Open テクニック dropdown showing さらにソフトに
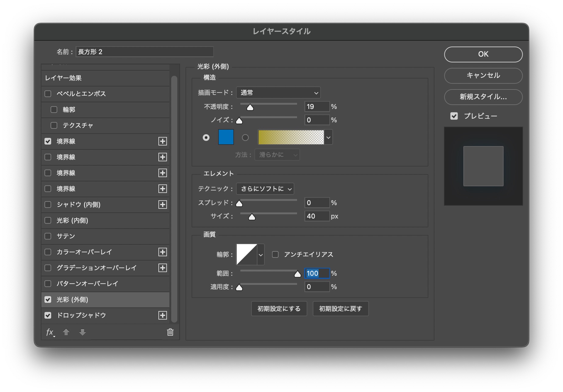Viewport: 563px width, 392px height. tap(265, 189)
